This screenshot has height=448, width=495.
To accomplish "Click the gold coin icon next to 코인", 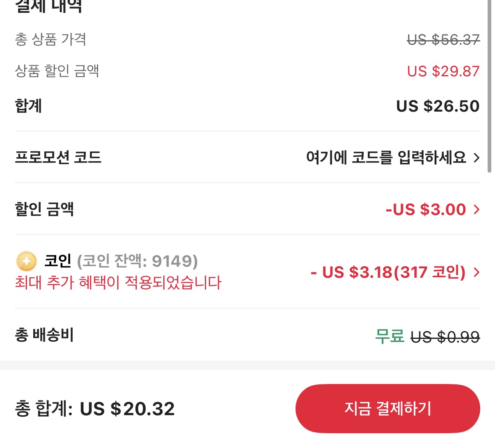I will [26, 262].
